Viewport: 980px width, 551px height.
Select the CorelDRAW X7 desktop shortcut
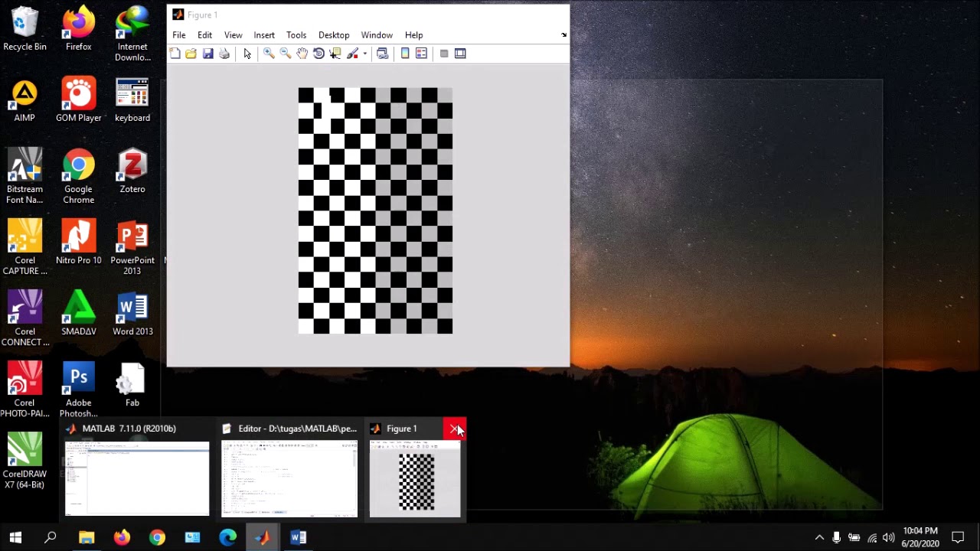point(24,461)
